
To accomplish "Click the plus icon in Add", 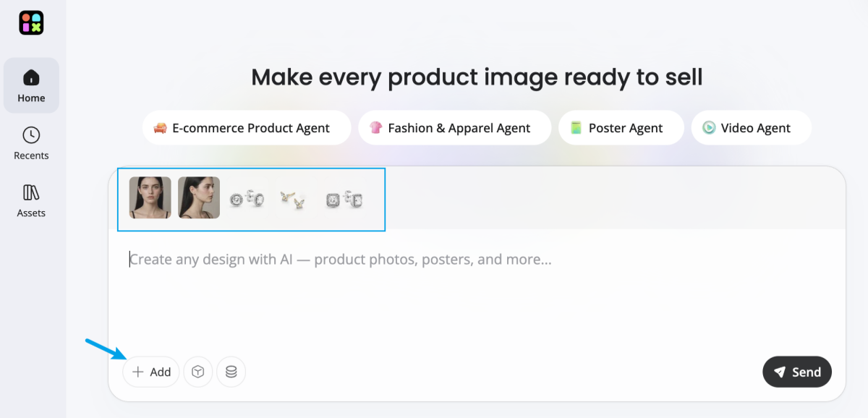I will 138,372.
